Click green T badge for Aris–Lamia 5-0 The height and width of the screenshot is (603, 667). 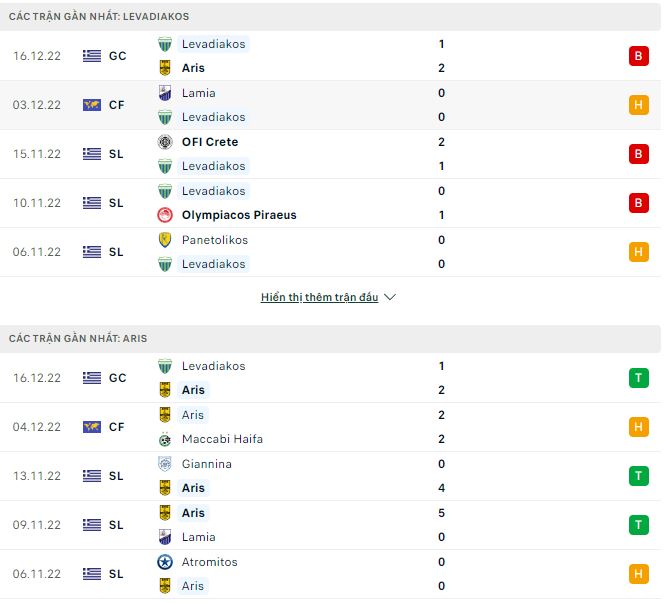[638, 525]
